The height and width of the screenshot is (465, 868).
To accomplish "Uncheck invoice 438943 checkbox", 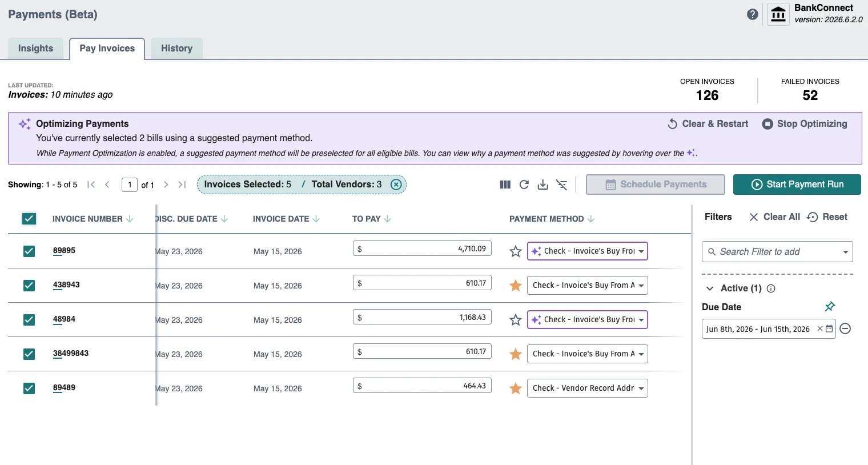I will point(29,286).
